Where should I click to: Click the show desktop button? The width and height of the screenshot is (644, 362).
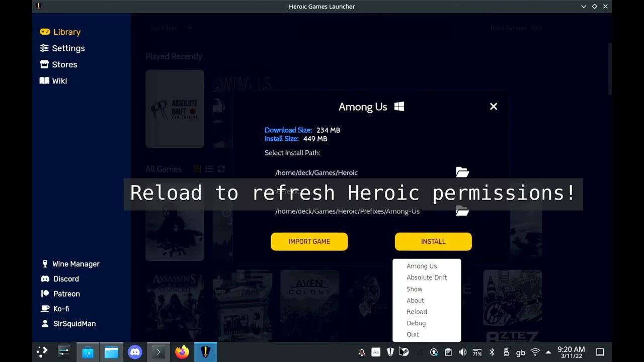[600, 352]
